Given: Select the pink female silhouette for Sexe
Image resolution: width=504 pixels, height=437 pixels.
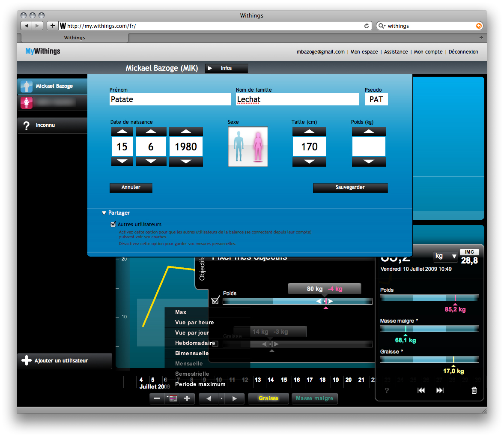Looking at the screenshot, I should pos(258,147).
